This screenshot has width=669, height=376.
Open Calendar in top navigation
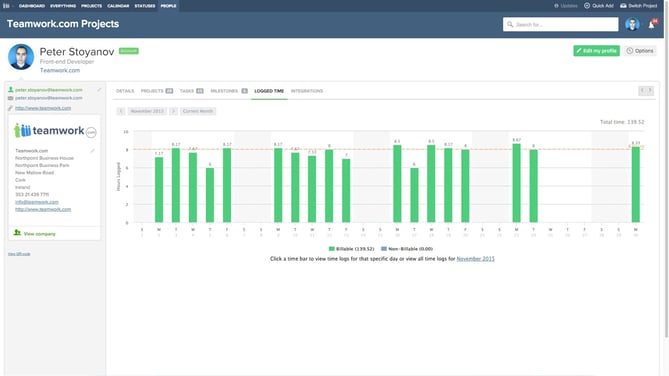pos(118,6)
